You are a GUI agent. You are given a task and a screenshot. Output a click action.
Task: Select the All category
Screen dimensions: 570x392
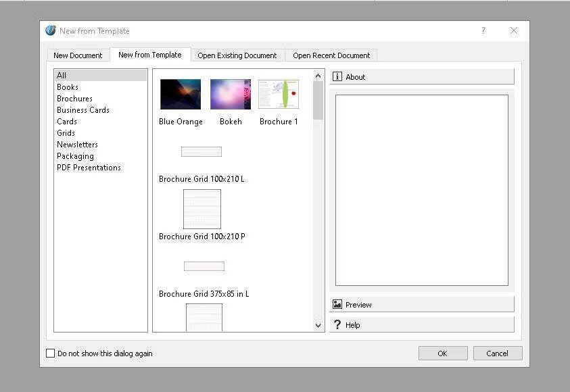click(x=101, y=75)
